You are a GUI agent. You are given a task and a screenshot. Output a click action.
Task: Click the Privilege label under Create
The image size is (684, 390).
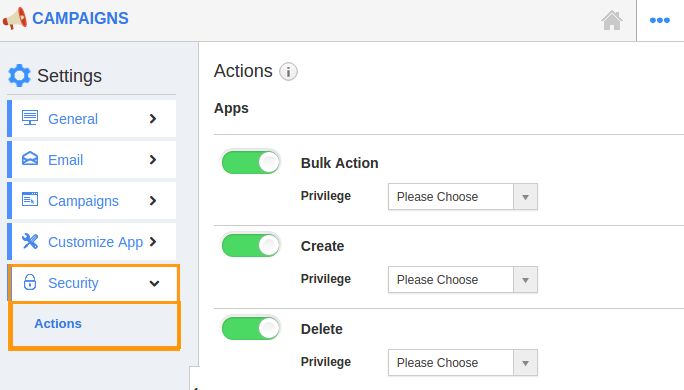click(x=326, y=279)
